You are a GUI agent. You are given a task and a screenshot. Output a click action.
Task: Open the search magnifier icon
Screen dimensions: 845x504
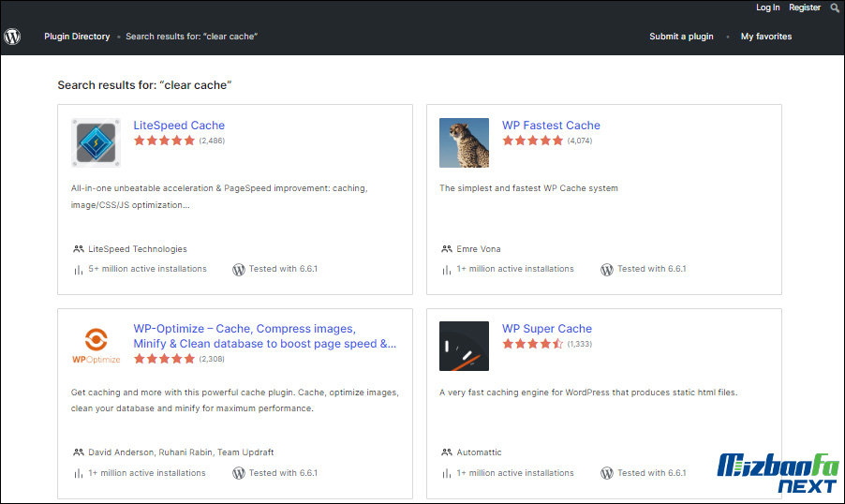point(835,7)
